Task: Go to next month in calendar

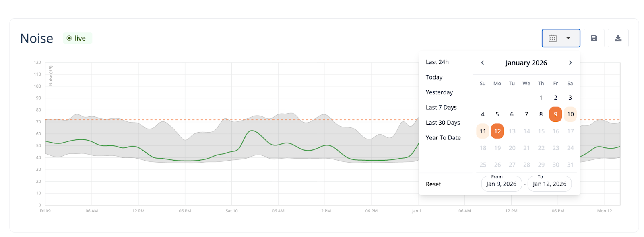Action: (570, 63)
